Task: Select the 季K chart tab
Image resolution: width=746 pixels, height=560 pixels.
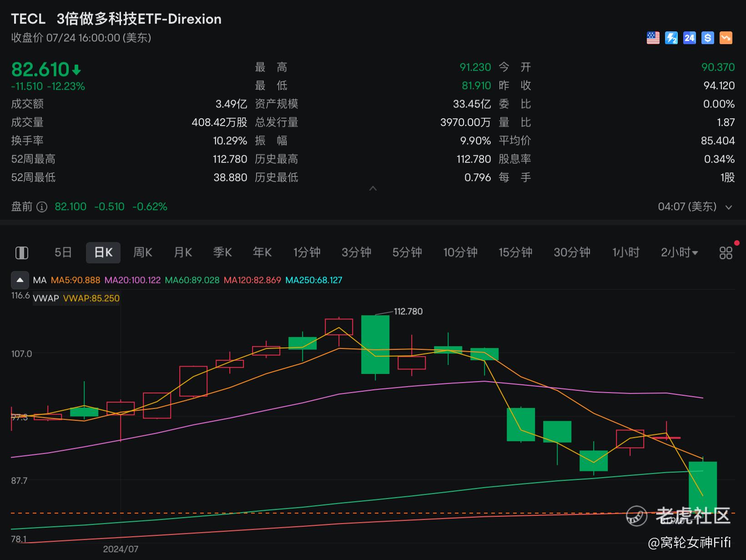Action: coord(222,252)
